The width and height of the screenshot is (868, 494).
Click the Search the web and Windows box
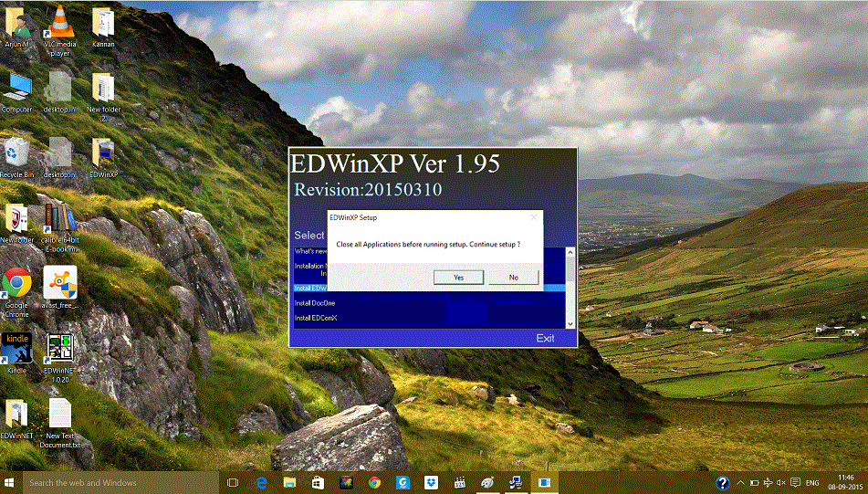tap(119, 482)
